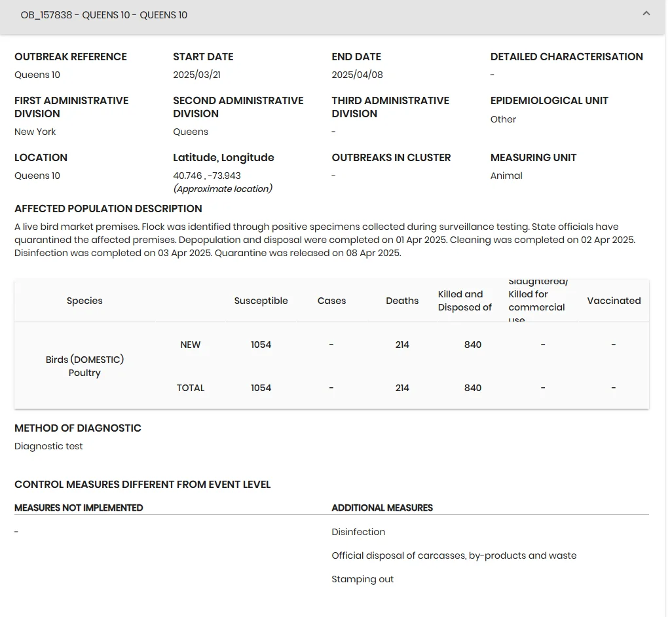
Task: Click 840 killed in the TOTAL row
Action: point(473,388)
